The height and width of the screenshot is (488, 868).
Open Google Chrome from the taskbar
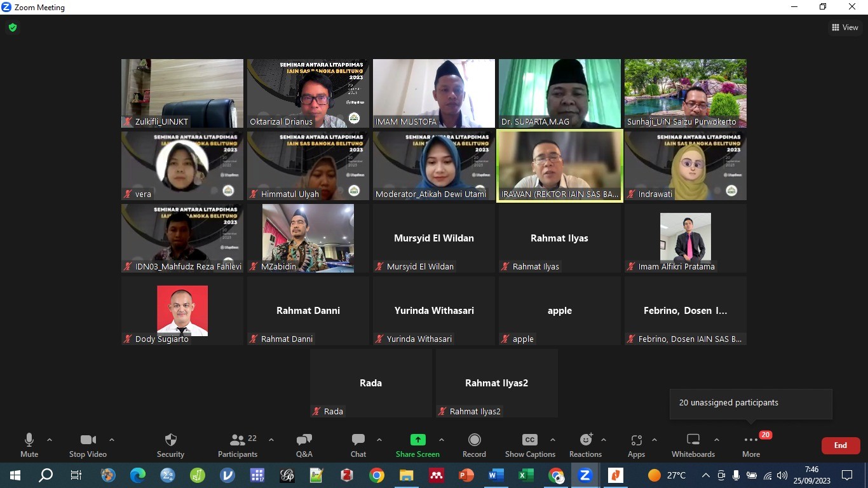pos(377,475)
